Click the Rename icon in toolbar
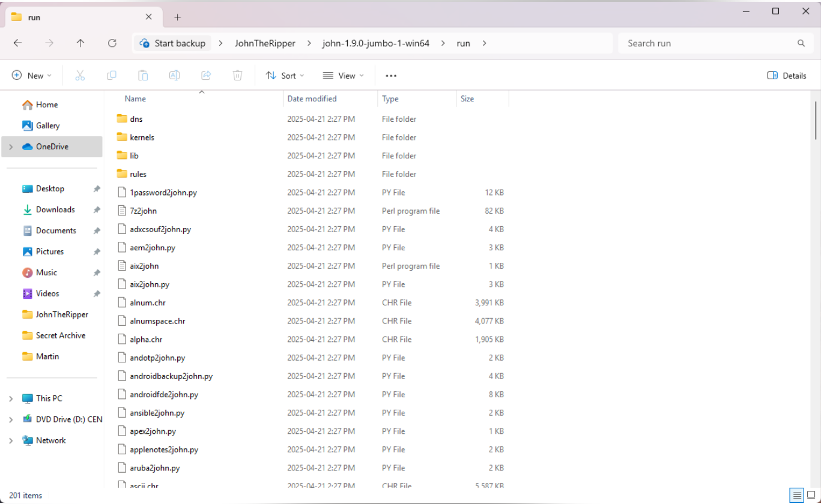821x504 pixels. 174,76
